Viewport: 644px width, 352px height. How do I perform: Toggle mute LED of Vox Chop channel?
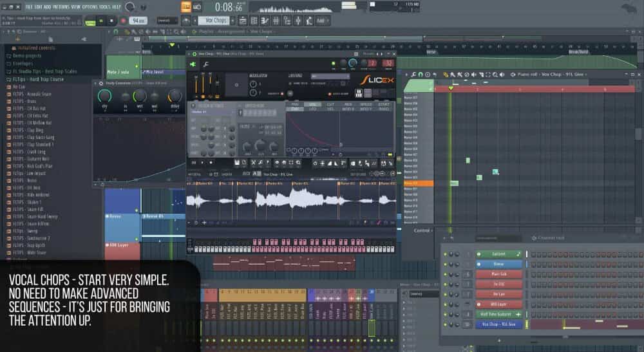pos(444,324)
